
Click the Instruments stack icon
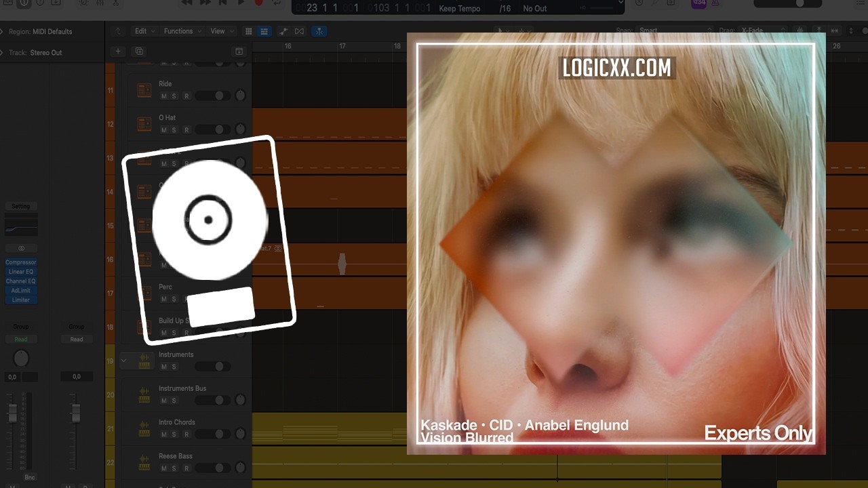click(144, 361)
